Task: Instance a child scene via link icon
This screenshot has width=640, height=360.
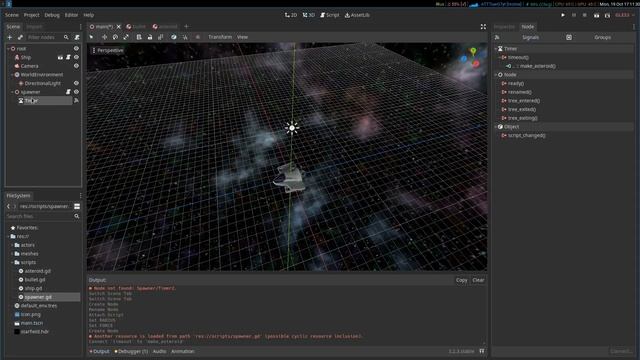Action: coord(20,37)
